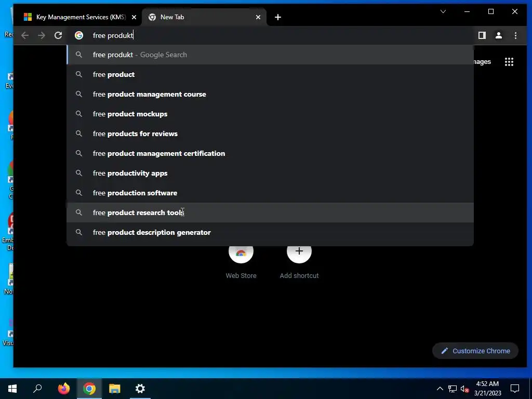Open the notification center icon
532x399 pixels.
[x=515, y=389]
